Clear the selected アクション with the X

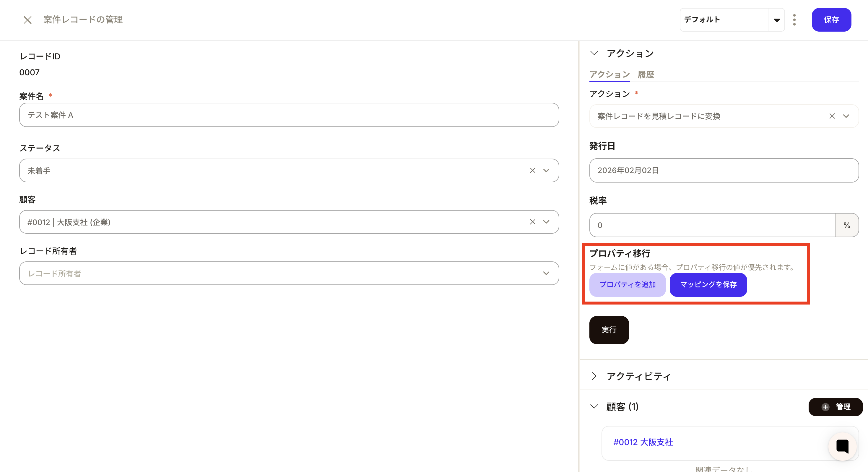[x=832, y=116]
